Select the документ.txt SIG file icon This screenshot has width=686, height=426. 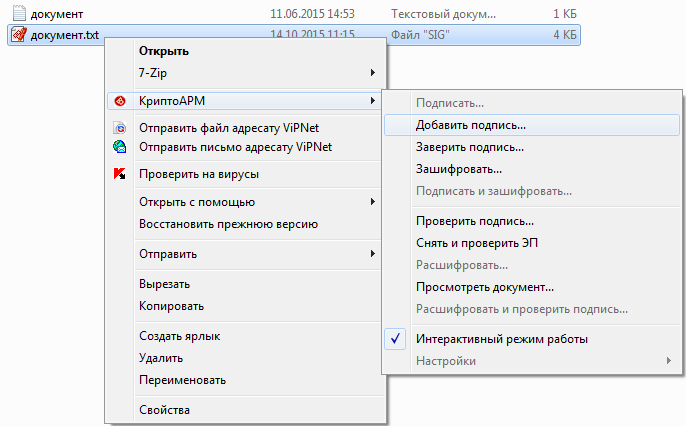click(x=19, y=35)
